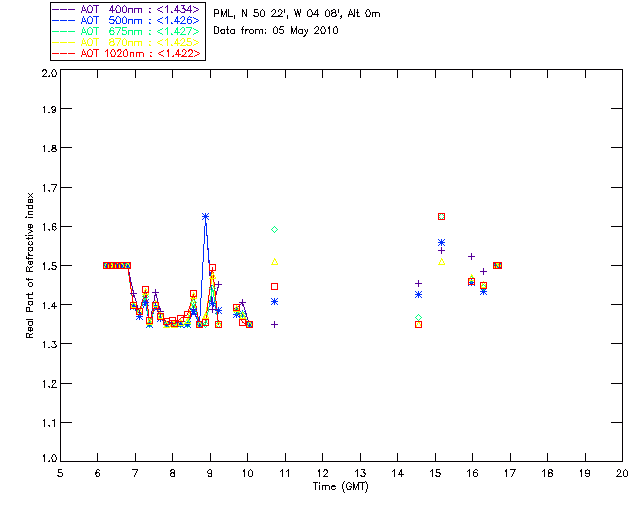Click the purple plus marker near 1.35 before 11 GMT

coord(274,325)
